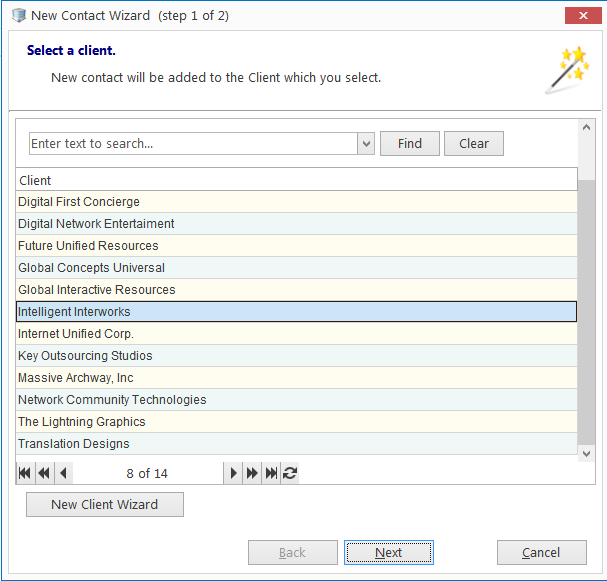
Task: Click the Clear button
Action: point(474,144)
